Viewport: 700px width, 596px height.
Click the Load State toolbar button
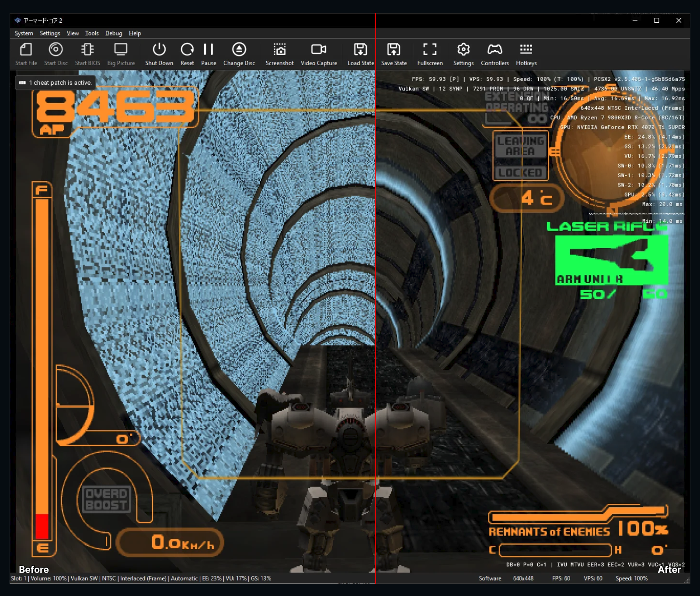pos(361,54)
